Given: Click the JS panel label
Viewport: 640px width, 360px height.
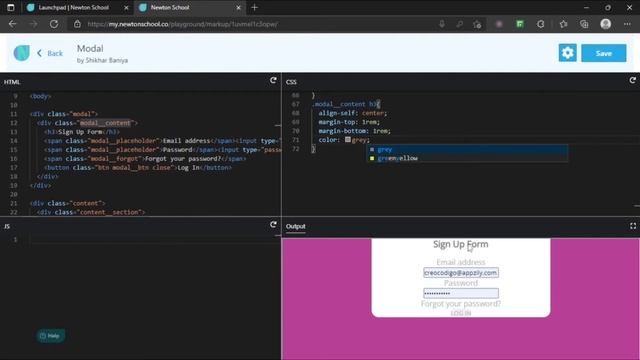Looking at the screenshot, I should point(7,226).
